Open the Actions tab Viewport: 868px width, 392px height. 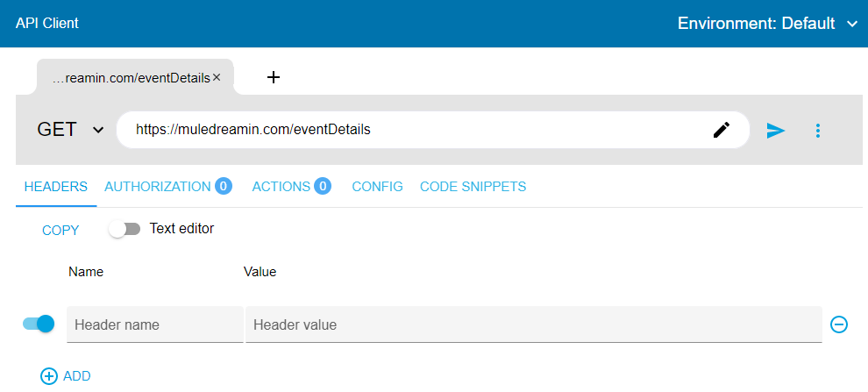pyautogui.click(x=290, y=187)
